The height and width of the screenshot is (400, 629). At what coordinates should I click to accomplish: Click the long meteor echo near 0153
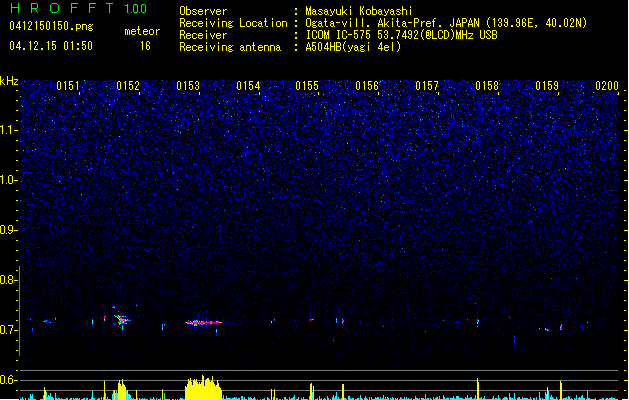click(203, 322)
